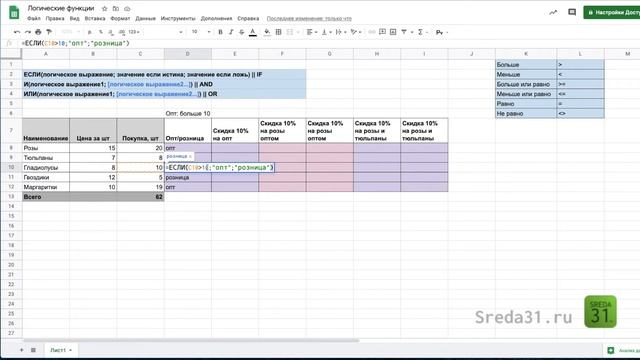Screen dimensions: 640x360
Task: Click the Не равно cell
Action: point(526,113)
